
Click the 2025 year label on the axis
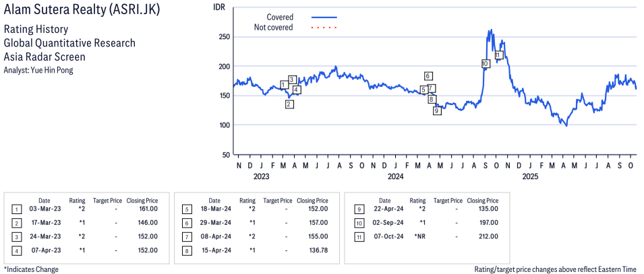(531, 177)
